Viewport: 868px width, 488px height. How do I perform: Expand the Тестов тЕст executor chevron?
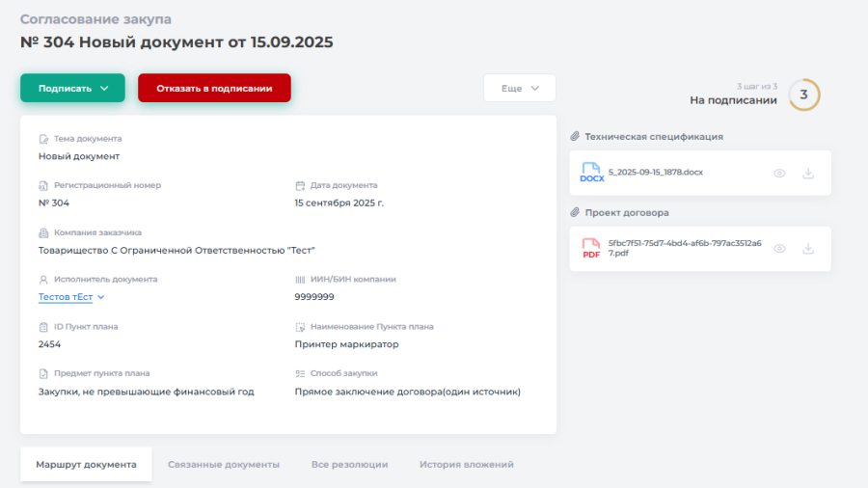pyautogui.click(x=101, y=297)
